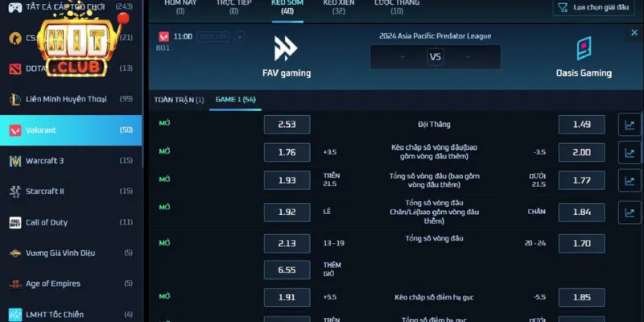644x322 pixels.
Task: Click the Kèo chấp số điểm hạ gục label
Action: click(434, 298)
